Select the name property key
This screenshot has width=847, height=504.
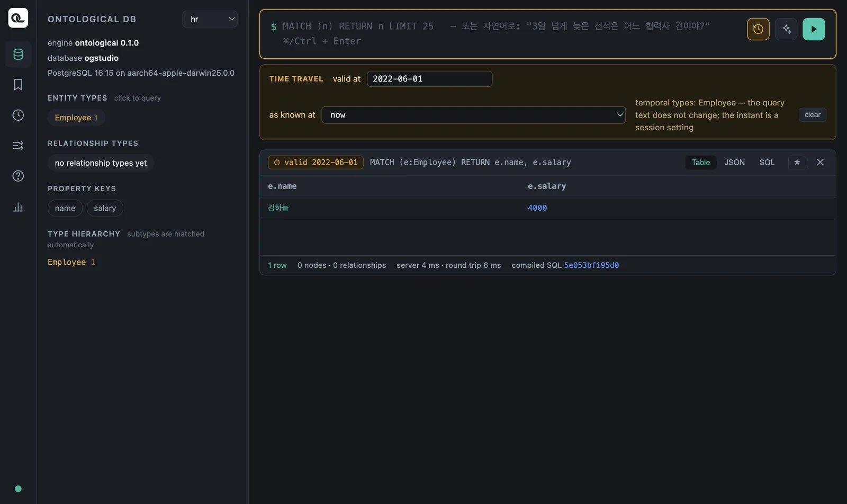coord(65,208)
